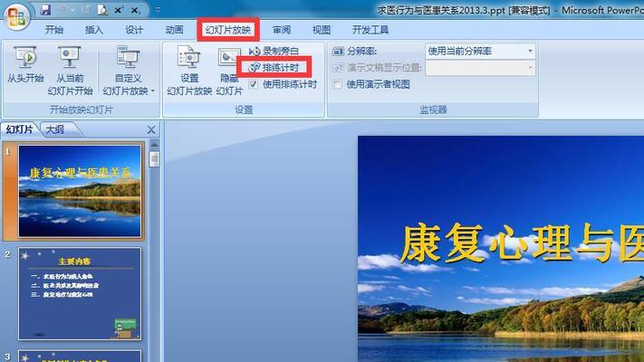644x362 pixels.
Task: Click the superscript x icon
Action: click(119, 10)
